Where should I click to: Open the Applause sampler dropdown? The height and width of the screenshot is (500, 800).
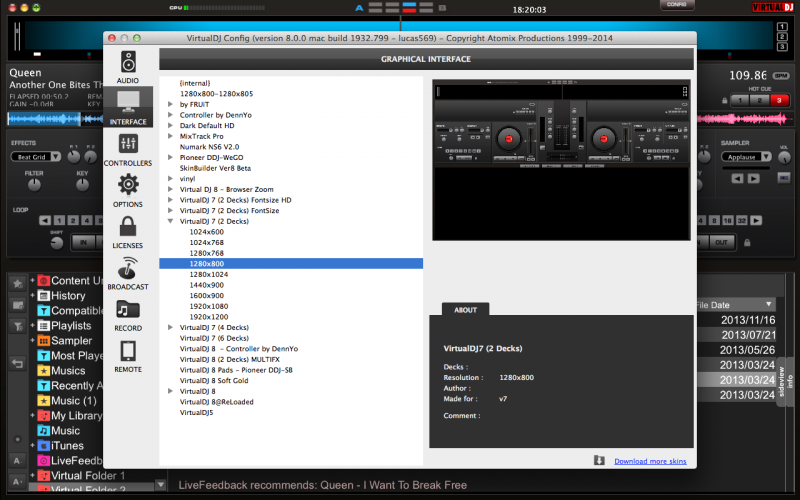coord(745,157)
